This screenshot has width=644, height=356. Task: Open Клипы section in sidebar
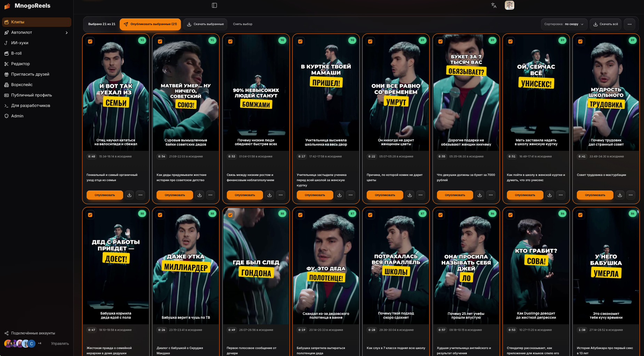37,22
